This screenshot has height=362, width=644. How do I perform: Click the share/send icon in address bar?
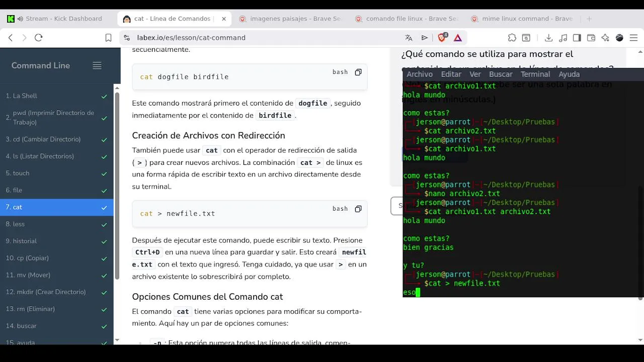tap(425, 38)
